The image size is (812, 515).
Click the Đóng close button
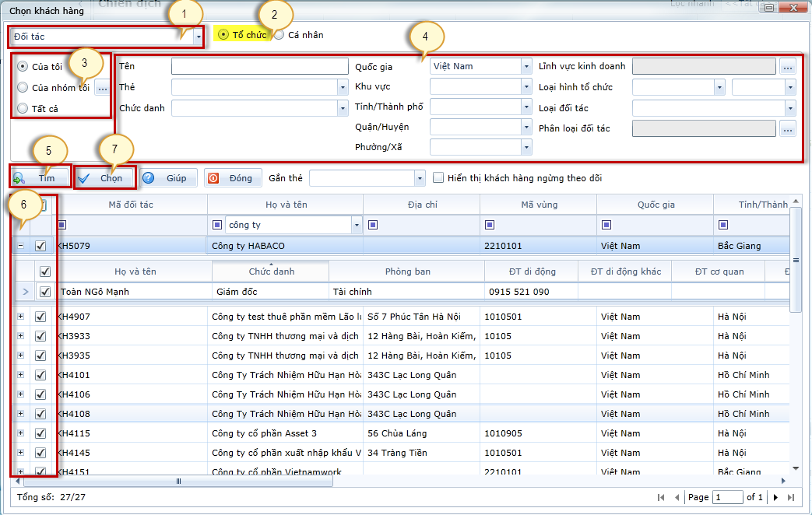coord(233,178)
